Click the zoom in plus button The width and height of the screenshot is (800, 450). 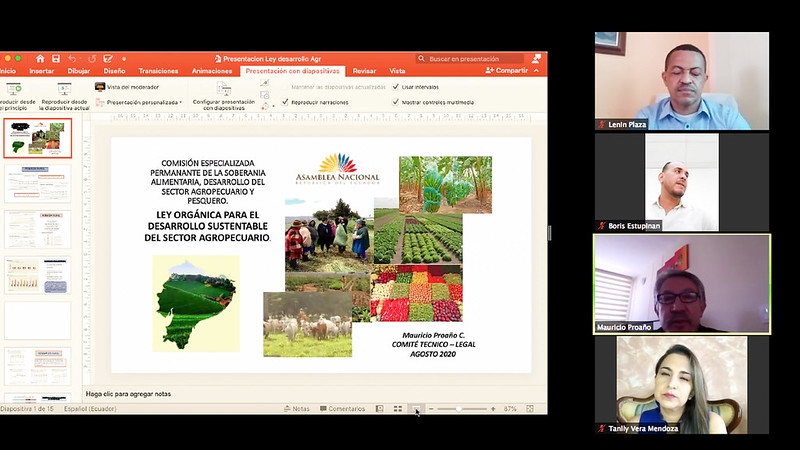pyautogui.click(x=493, y=409)
